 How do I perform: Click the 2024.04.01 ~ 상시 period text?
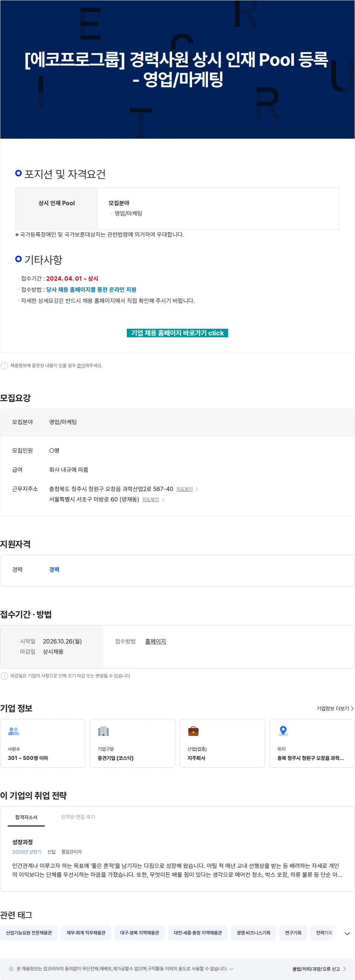coord(72,278)
